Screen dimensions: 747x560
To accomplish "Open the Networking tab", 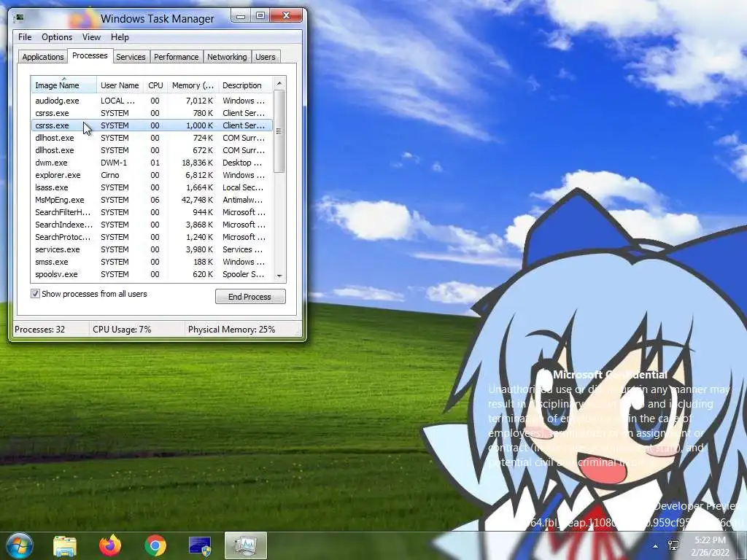I will point(228,57).
